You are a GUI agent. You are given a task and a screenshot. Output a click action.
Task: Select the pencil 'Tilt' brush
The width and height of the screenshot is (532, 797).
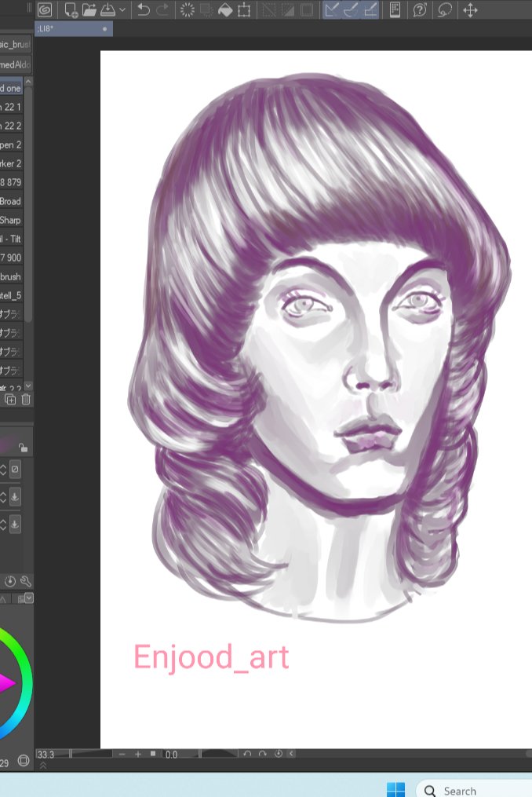coord(11,239)
